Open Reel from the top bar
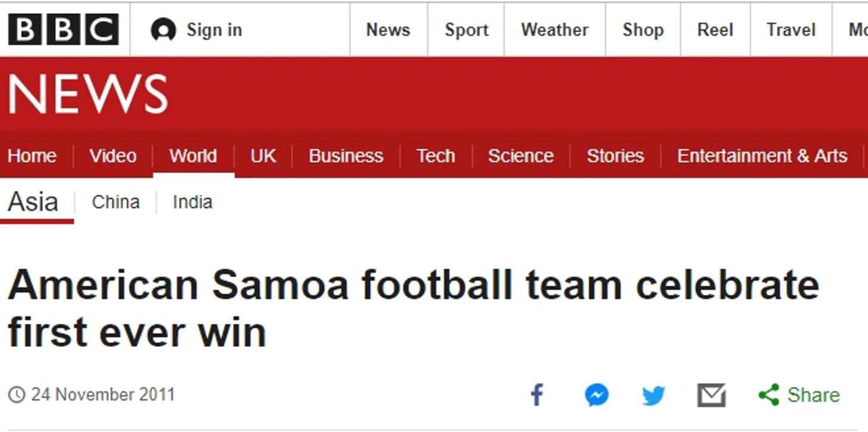 click(715, 30)
